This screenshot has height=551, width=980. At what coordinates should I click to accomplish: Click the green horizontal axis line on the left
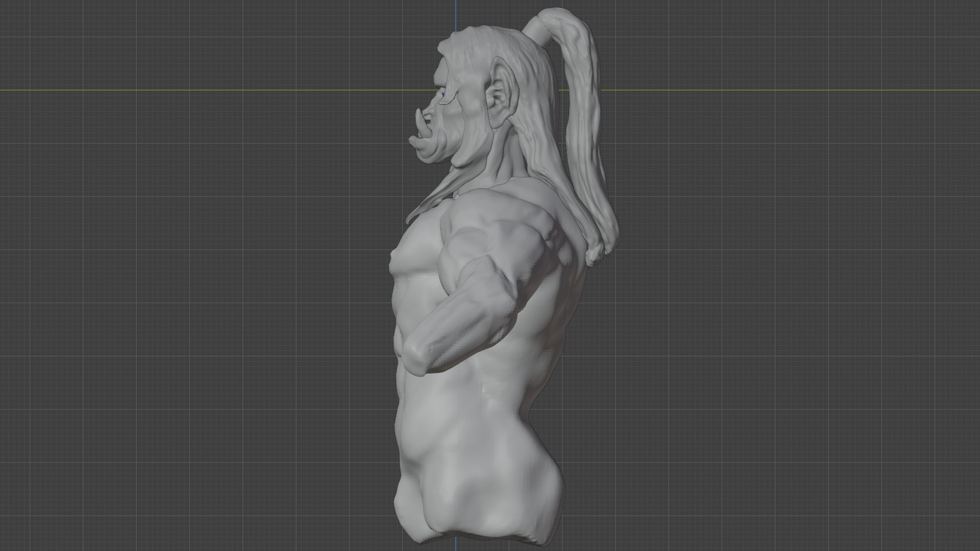(204, 91)
